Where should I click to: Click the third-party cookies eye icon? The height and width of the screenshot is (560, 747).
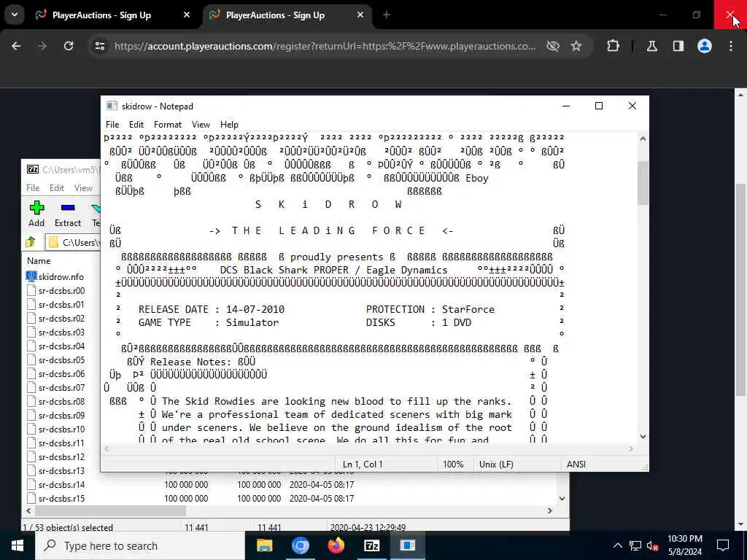553,46
